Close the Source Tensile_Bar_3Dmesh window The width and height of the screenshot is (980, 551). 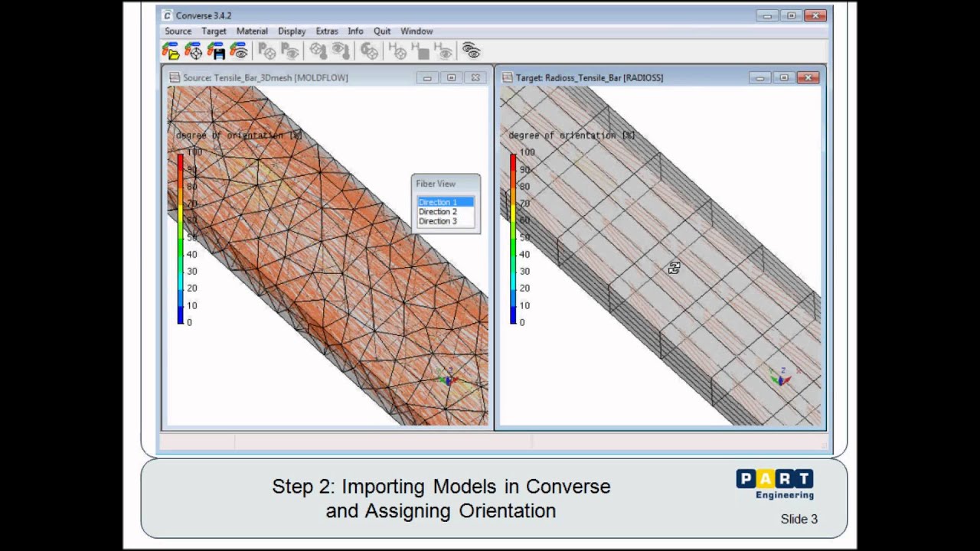tap(475, 78)
